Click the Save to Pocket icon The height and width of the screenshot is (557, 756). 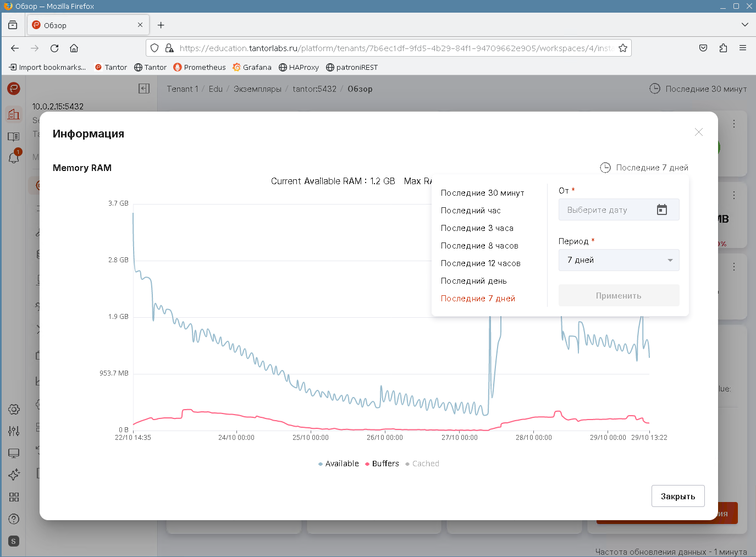coord(703,48)
